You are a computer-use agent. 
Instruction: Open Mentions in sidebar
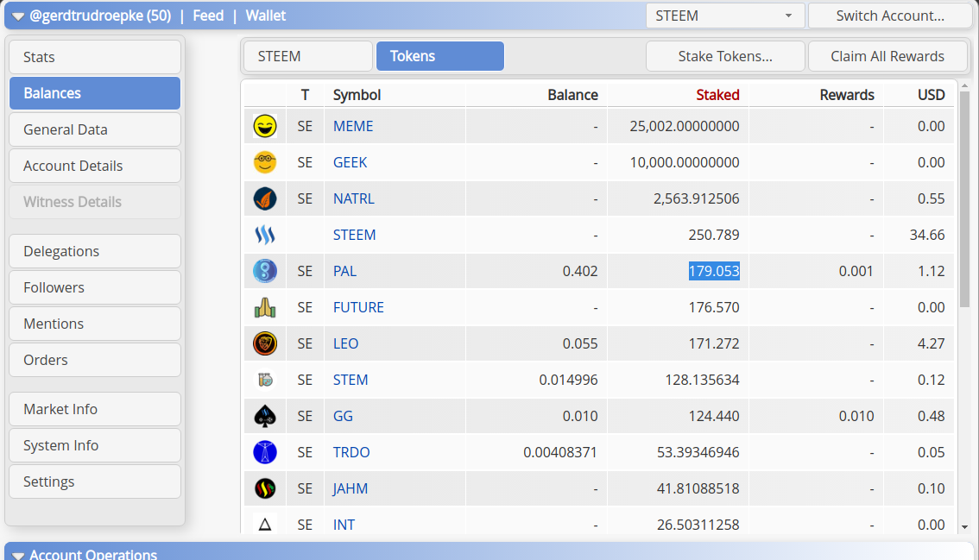[95, 324]
